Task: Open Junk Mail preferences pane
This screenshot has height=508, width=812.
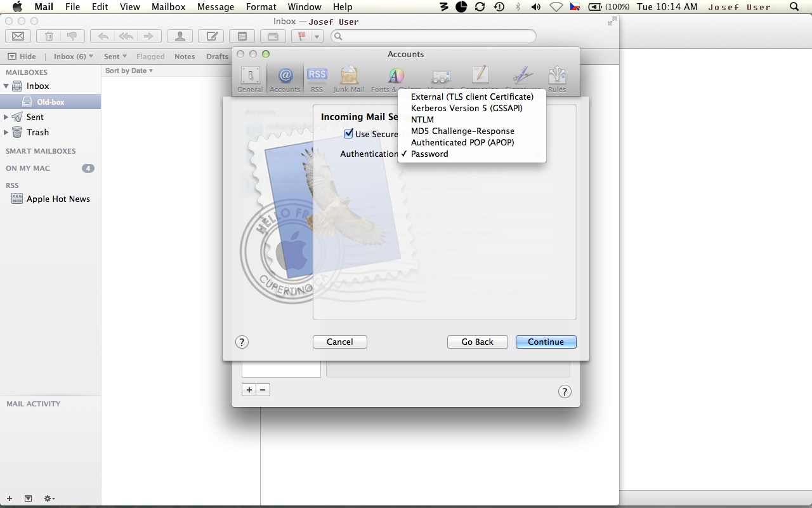Action: pyautogui.click(x=349, y=79)
